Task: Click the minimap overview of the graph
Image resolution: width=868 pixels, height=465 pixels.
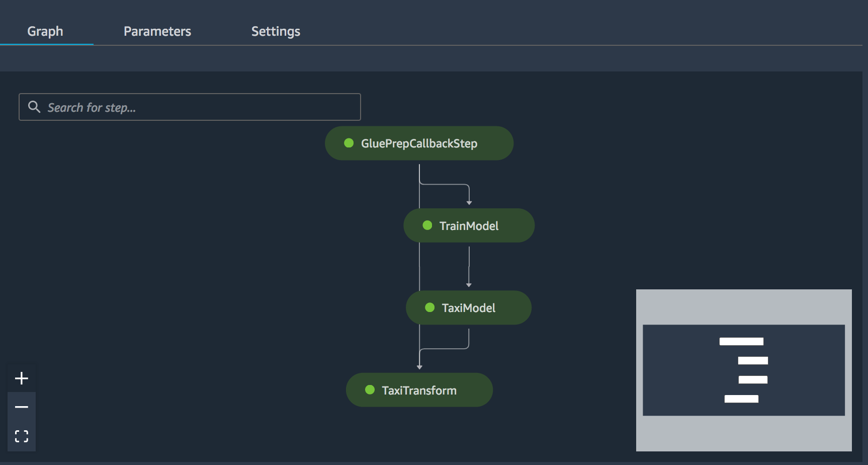Action: (744, 370)
